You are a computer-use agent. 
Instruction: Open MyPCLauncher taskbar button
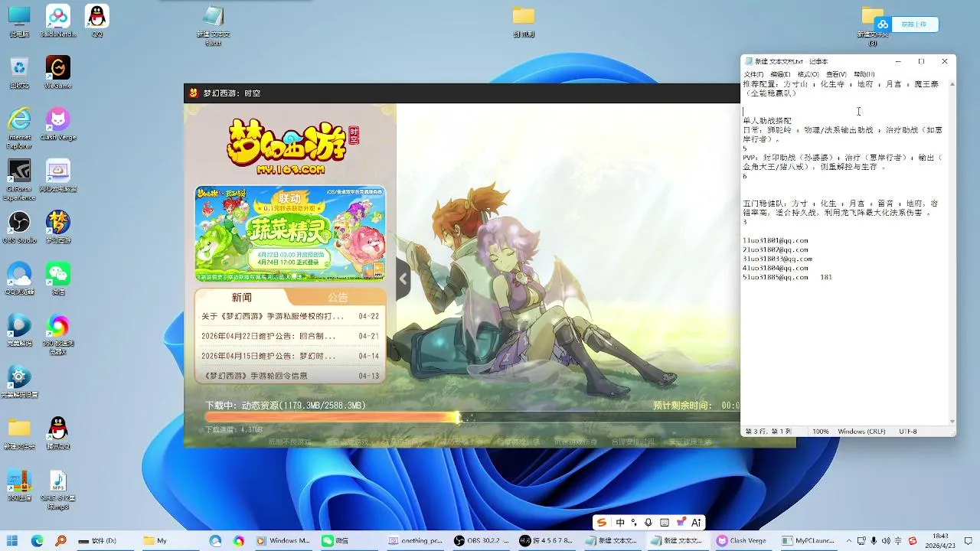[x=808, y=540]
